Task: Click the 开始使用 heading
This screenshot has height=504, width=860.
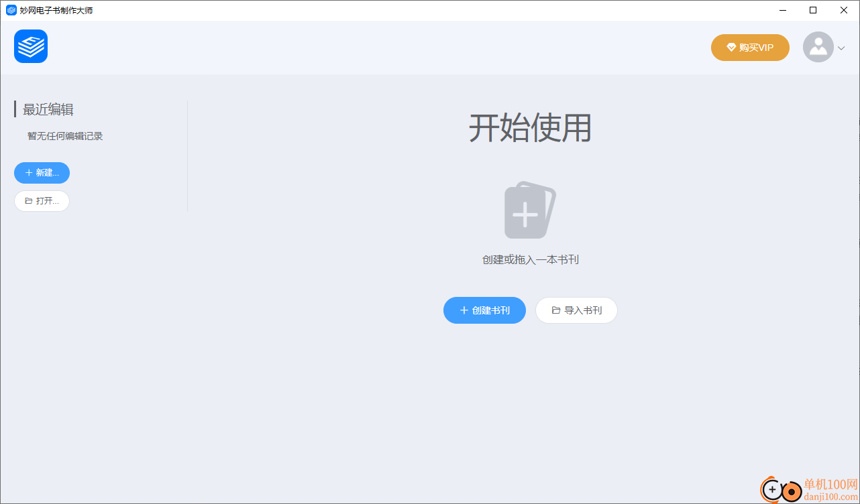Action: coord(530,127)
